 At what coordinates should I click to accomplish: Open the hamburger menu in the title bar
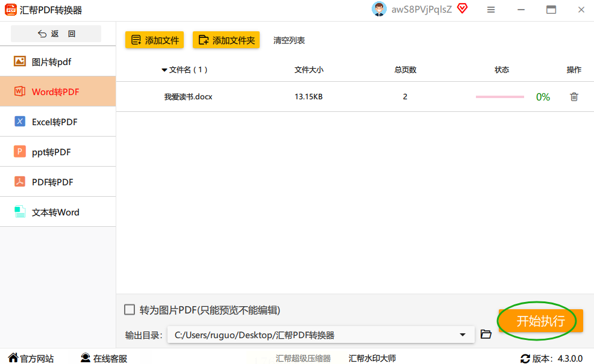[x=491, y=10]
